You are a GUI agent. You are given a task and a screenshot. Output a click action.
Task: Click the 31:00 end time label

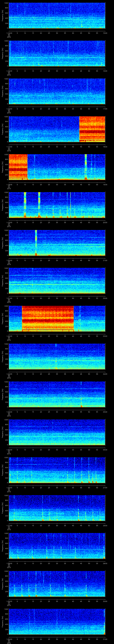(105, 639)
